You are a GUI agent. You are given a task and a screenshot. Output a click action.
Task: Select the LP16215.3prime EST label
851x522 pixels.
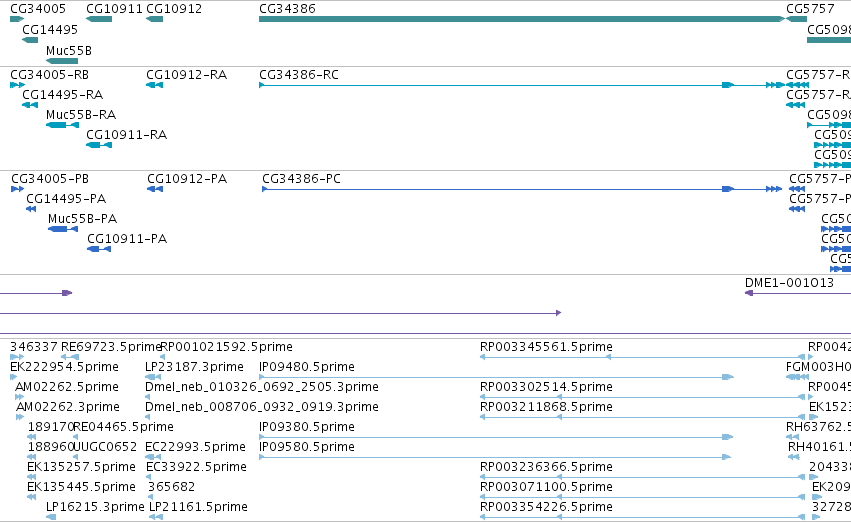tap(95, 507)
